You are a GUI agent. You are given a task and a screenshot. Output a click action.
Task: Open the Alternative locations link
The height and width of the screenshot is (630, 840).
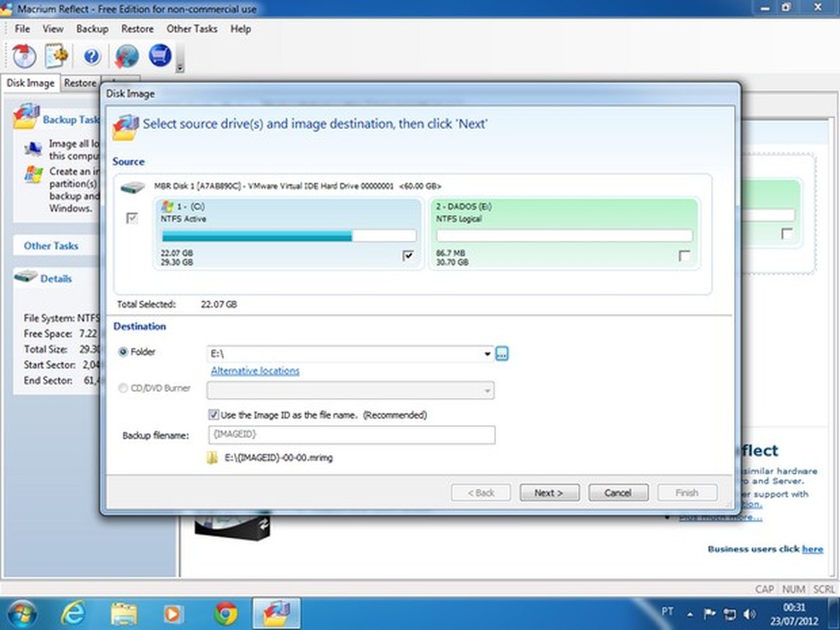pyautogui.click(x=255, y=370)
